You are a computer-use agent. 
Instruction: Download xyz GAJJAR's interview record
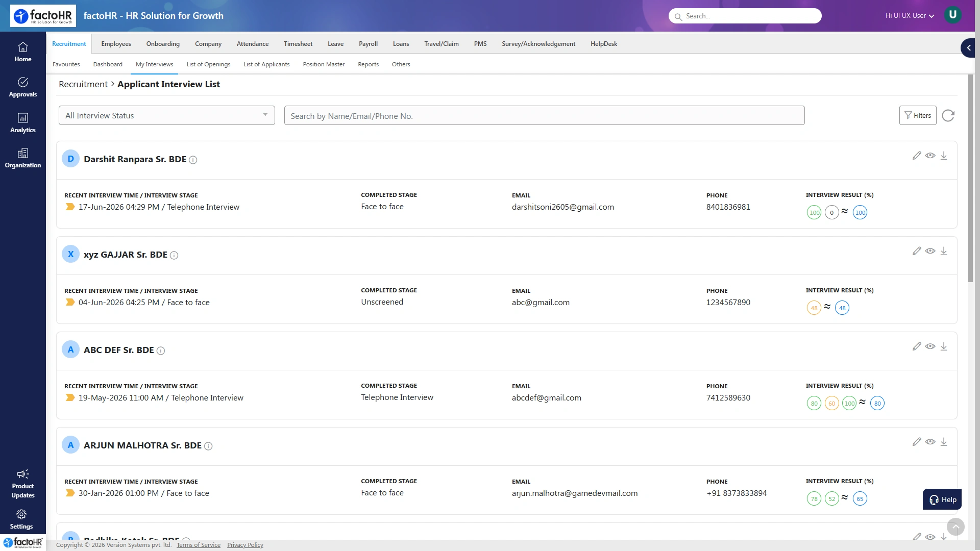pyautogui.click(x=944, y=251)
